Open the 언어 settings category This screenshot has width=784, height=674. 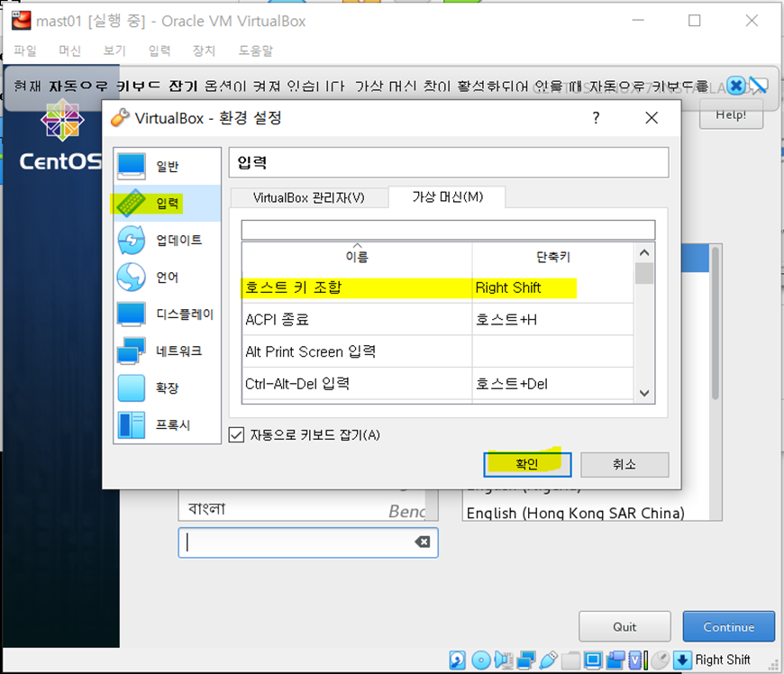point(167,277)
